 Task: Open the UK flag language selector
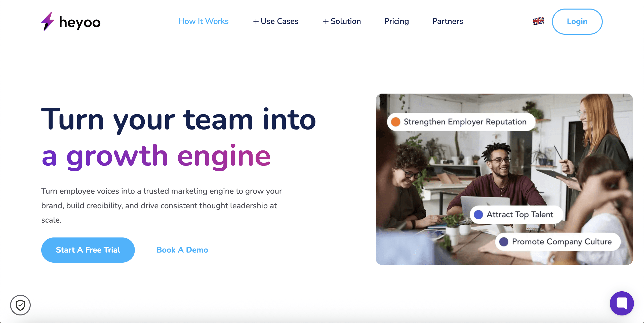[x=538, y=21]
